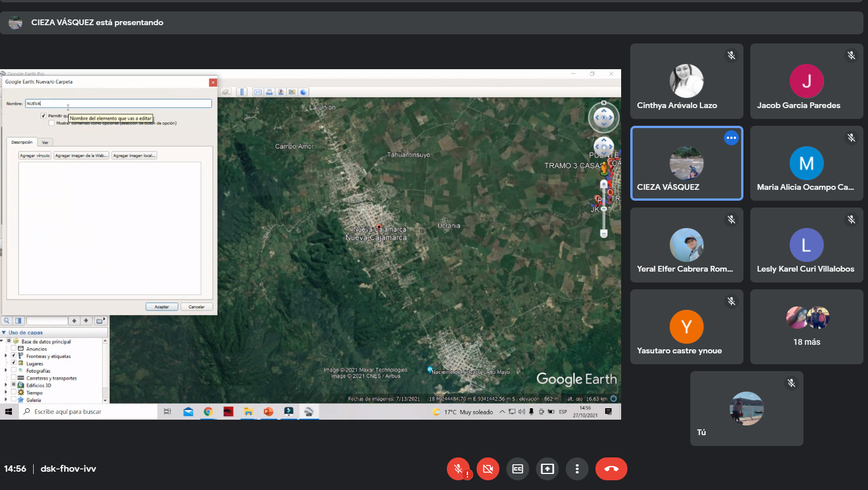Uncheck Fronteras y etiquetas layer
This screenshot has width=868, height=490.
click(x=14, y=355)
